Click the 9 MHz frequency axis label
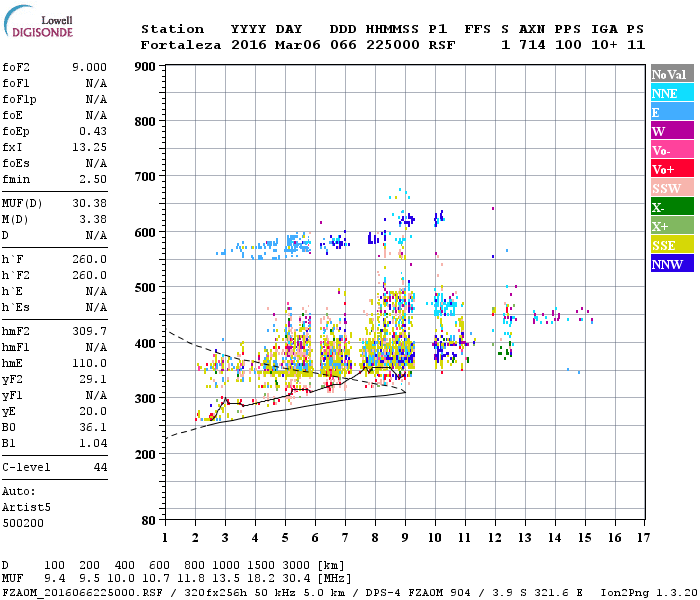This screenshot has width=700, height=600. [x=405, y=538]
